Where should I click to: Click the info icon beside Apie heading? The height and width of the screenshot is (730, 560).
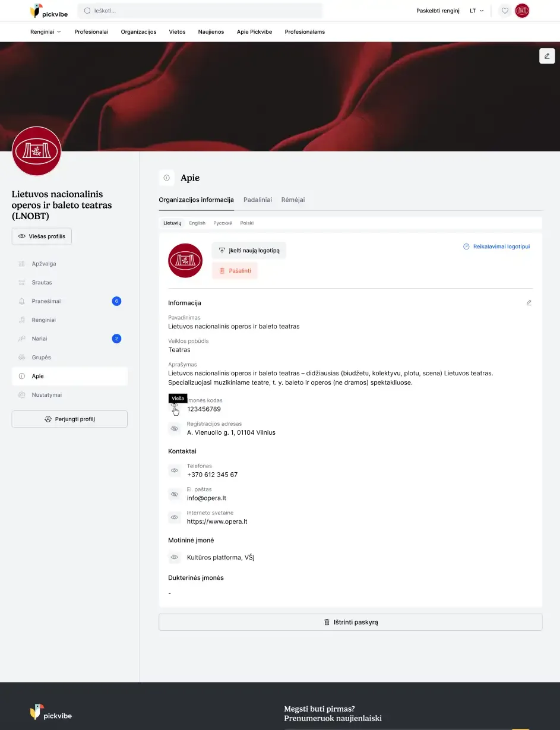click(167, 178)
